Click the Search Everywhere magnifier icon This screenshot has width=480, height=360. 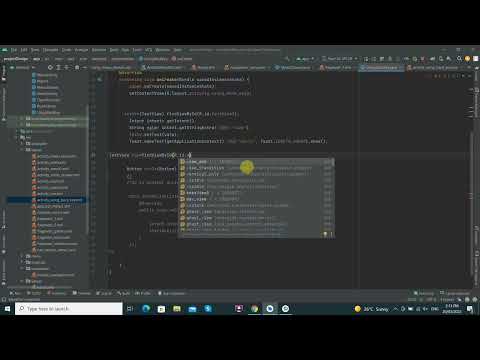(459, 59)
